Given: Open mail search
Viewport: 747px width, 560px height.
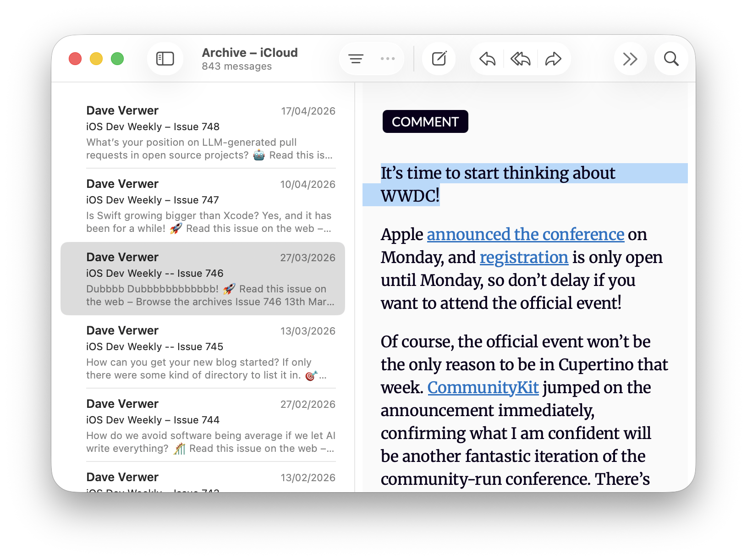Looking at the screenshot, I should pyautogui.click(x=671, y=59).
